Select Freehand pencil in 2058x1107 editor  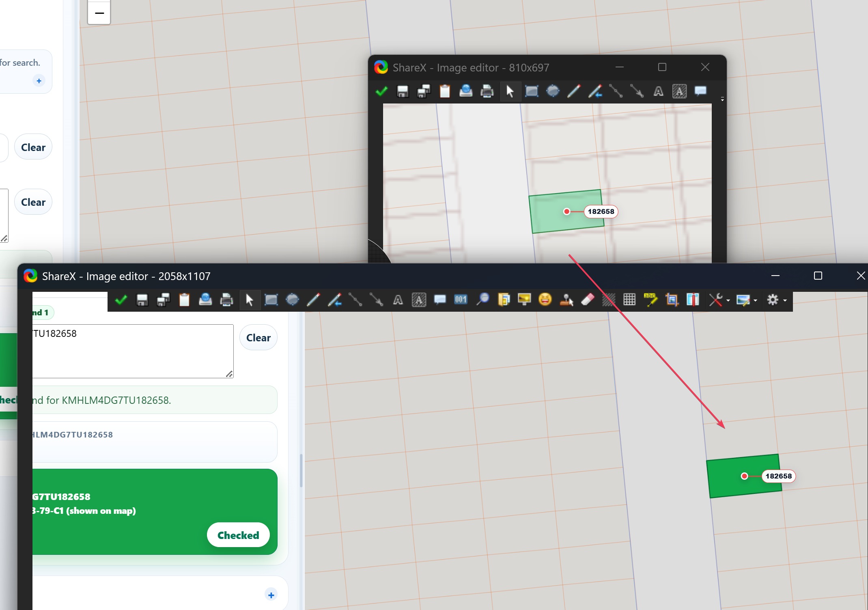313,300
